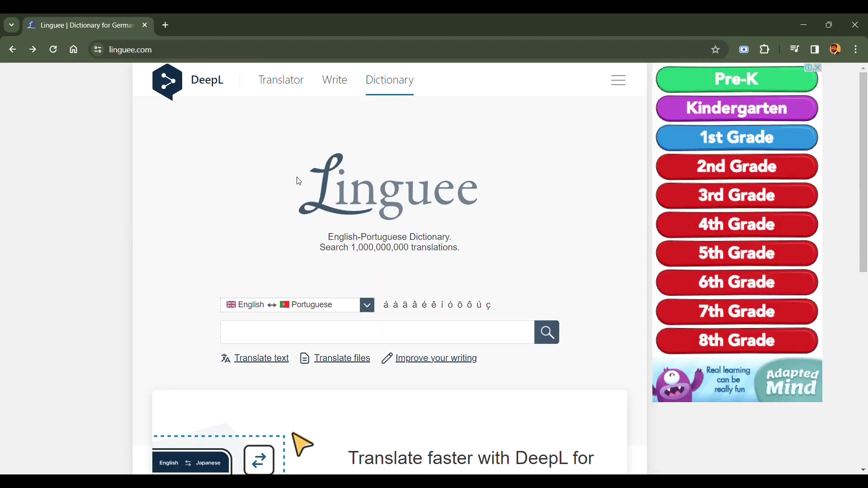Click the magnifying glass search button
Image resolution: width=868 pixels, height=488 pixels.
click(x=547, y=332)
